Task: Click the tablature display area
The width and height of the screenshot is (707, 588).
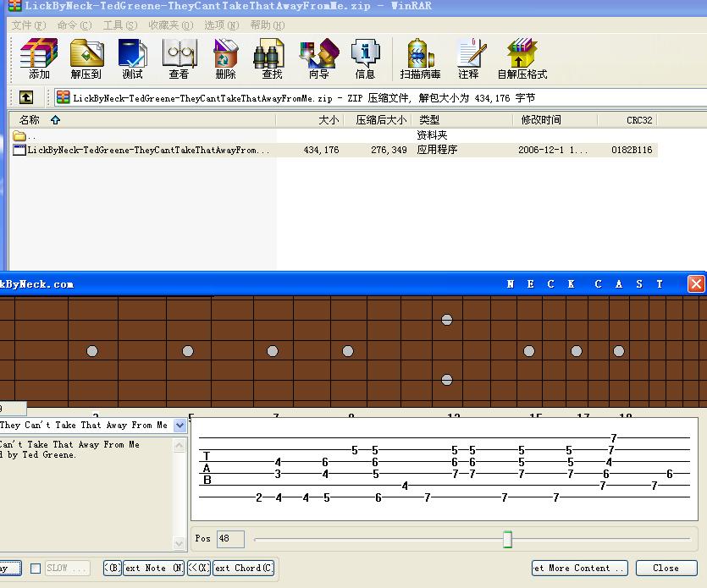Action: click(445, 469)
